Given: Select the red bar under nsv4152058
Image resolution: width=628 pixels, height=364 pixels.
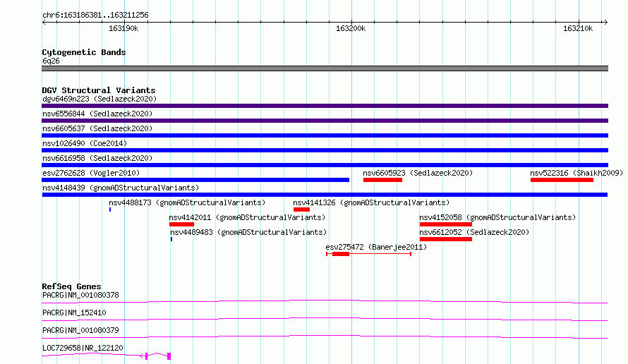Looking at the screenshot, I should 446,224.
